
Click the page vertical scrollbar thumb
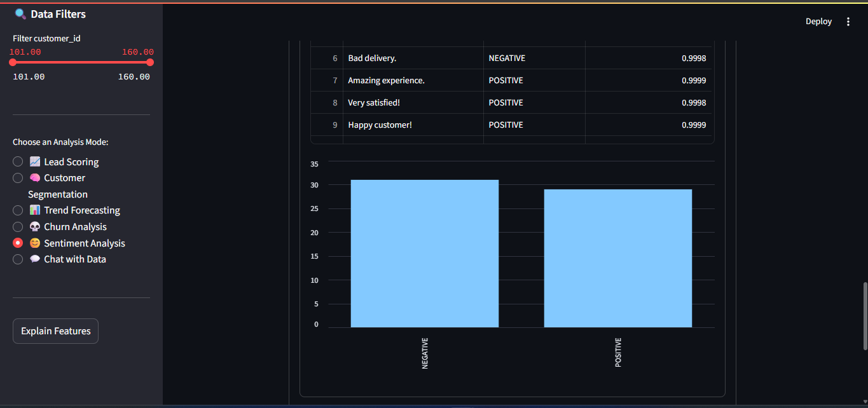click(x=865, y=316)
